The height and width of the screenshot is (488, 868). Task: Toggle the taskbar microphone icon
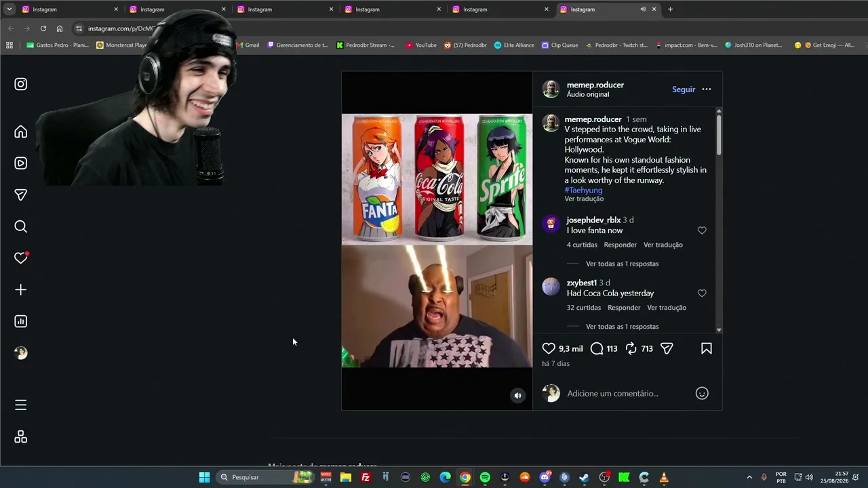pyautogui.click(x=764, y=477)
